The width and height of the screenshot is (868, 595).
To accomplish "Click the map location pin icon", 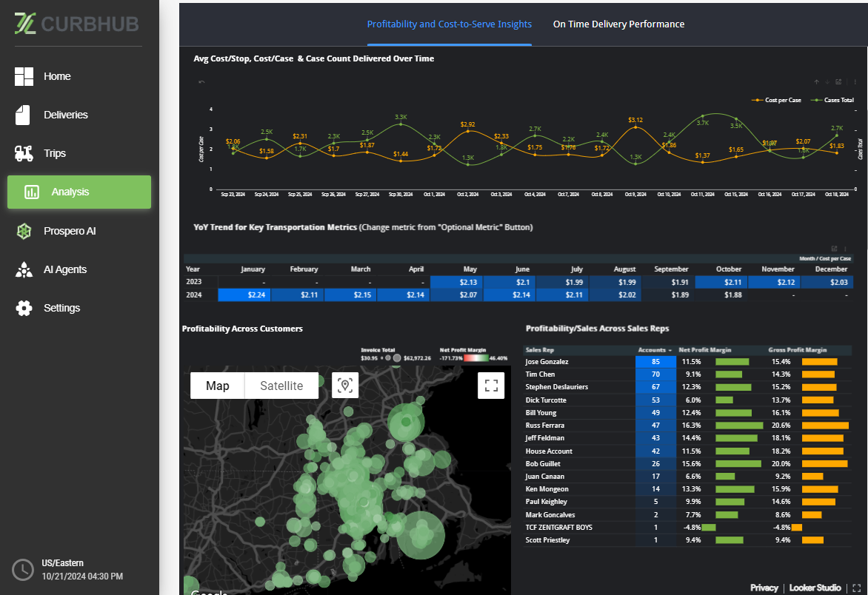I will (344, 385).
